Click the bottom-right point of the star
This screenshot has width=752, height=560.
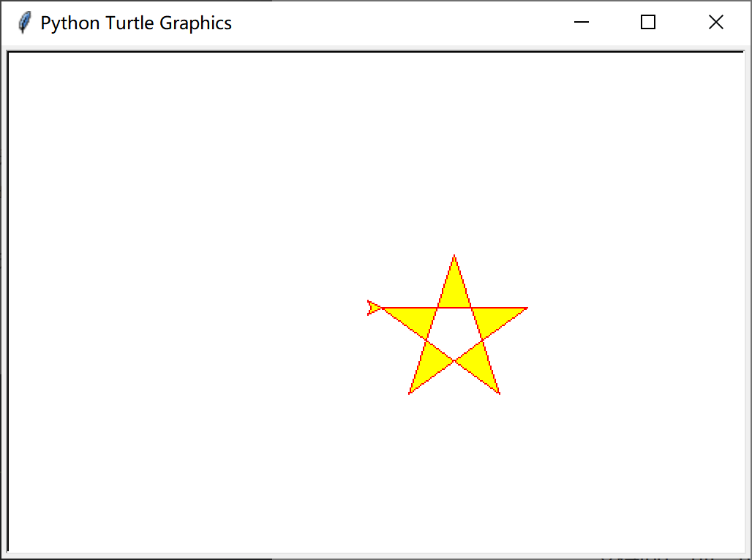[x=500, y=393]
